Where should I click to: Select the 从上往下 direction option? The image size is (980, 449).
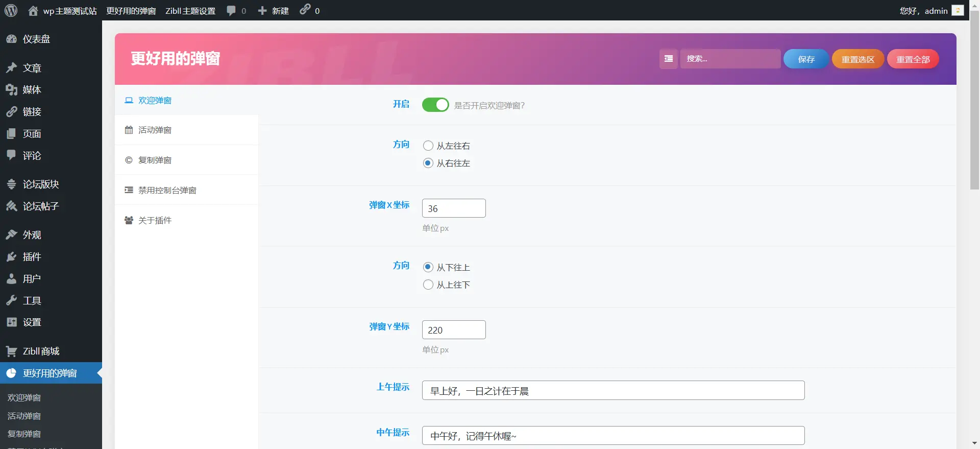(x=428, y=285)
